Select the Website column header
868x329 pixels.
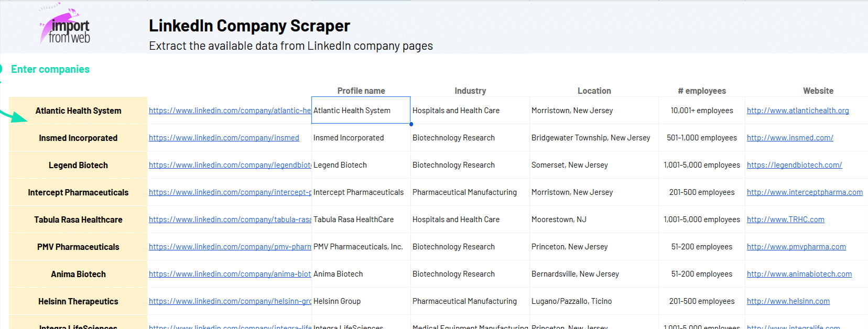click(x=818, y=91)
